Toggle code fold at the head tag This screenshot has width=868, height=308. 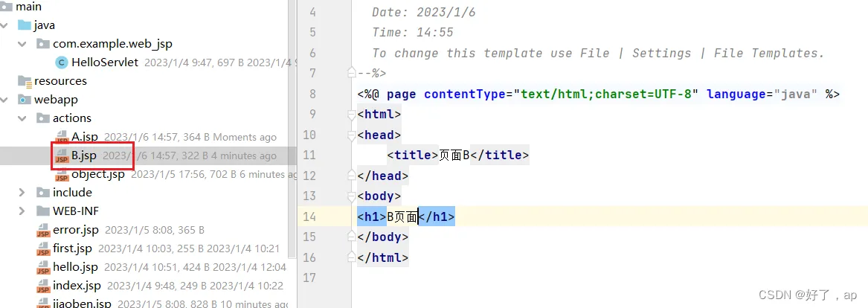point(352,135)
